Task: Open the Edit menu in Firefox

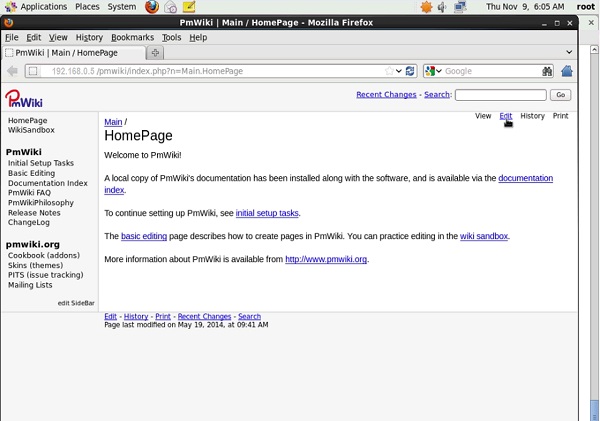Action: (x=34, y=38)
